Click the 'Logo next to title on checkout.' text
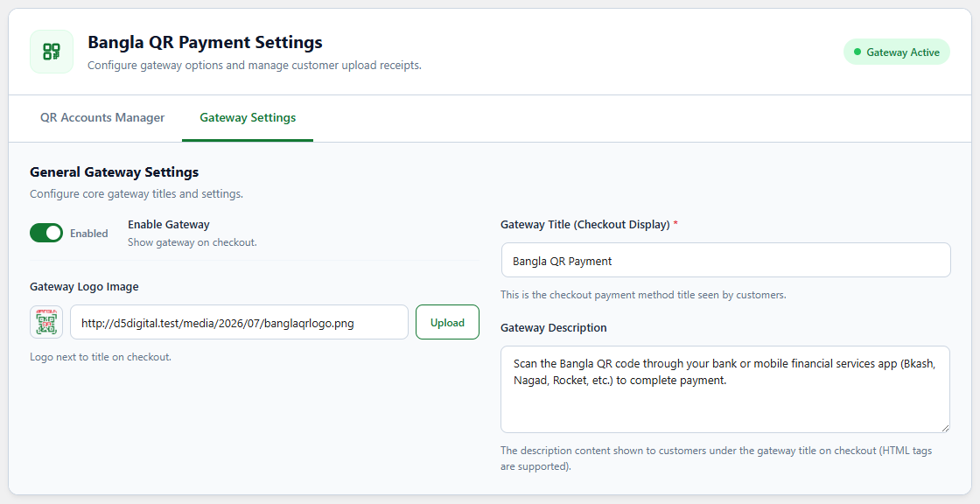This screenshot has height=504, width=980. [101, 357]
